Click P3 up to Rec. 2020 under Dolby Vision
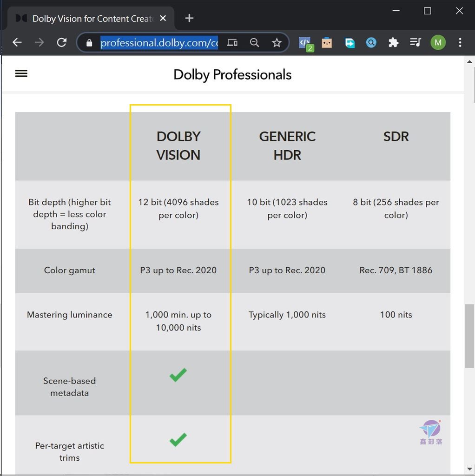 tap(178, 270)
